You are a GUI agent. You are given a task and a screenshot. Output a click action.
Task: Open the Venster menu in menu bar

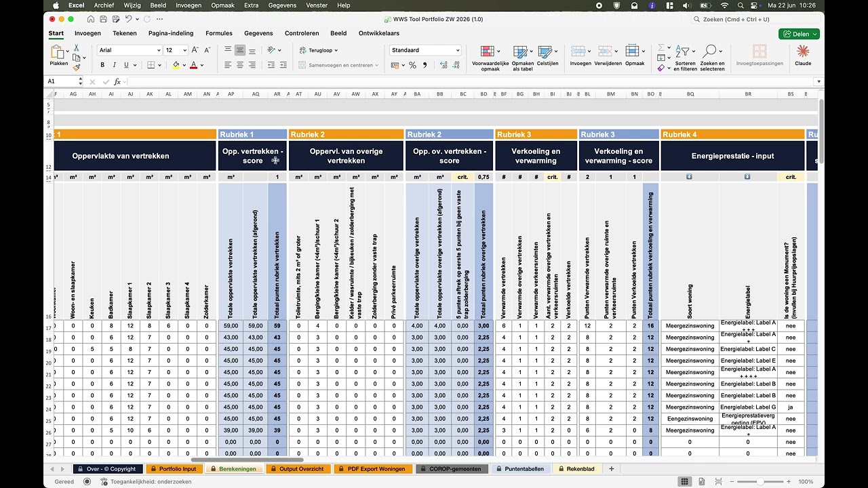point(317,5)
